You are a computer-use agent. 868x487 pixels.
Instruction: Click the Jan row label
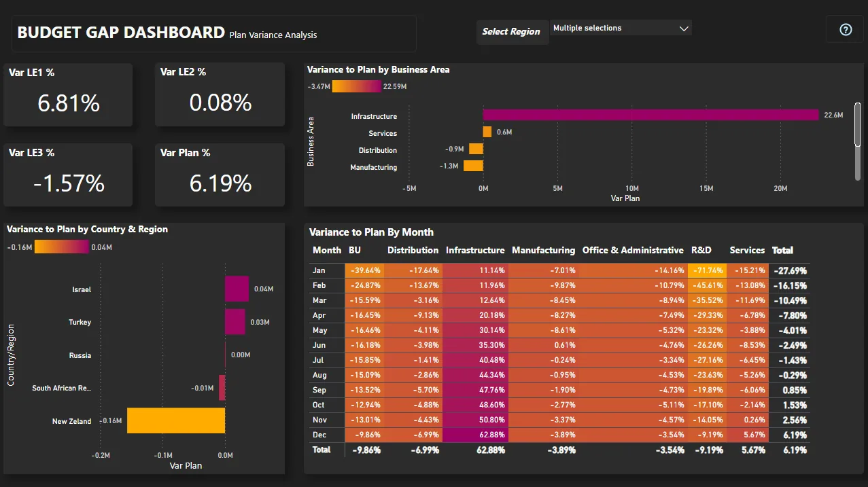point(319,270)
